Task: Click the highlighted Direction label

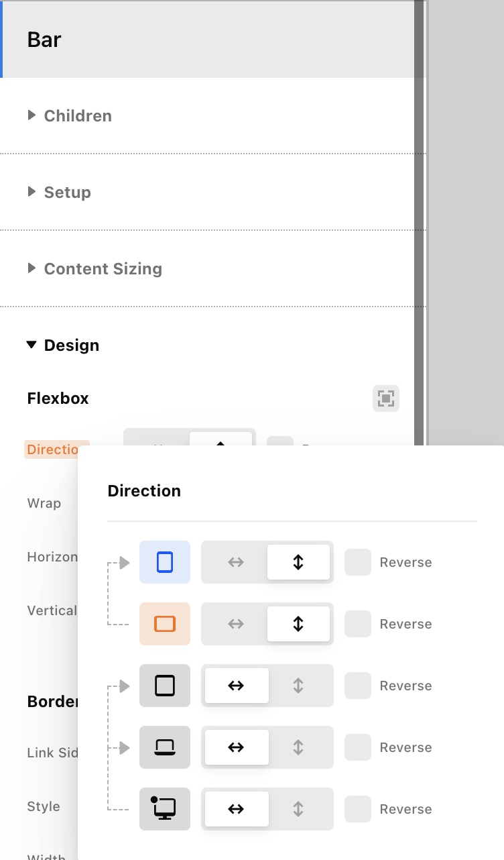Action: point(54,449)
